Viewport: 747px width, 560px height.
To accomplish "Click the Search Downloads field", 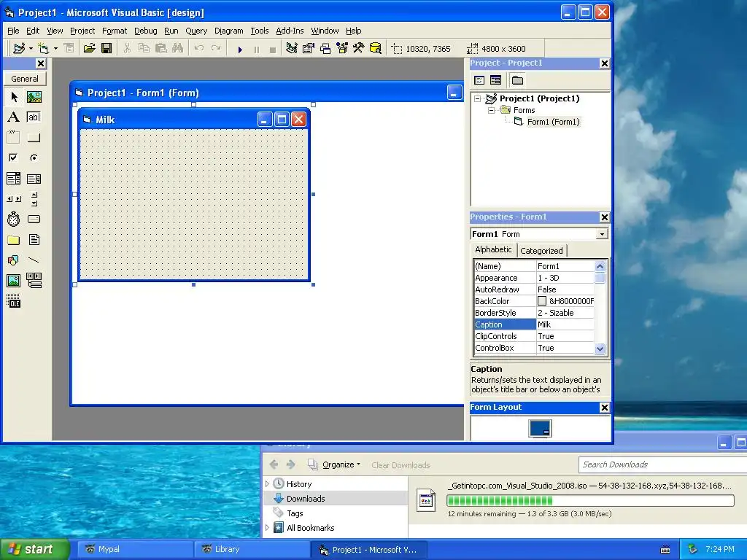I will (662, 464).
